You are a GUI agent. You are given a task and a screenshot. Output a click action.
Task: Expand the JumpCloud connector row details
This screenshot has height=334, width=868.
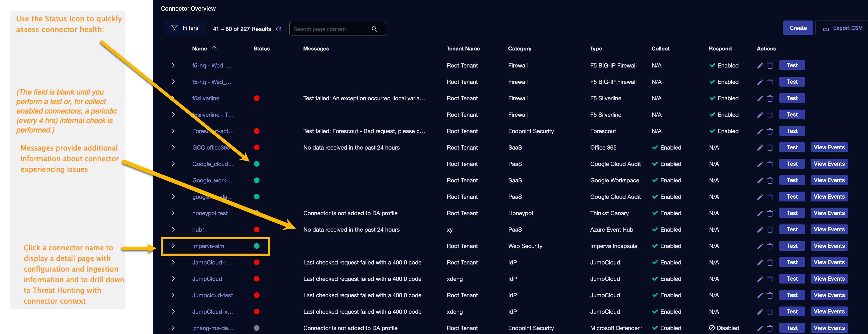pos(173,279)
